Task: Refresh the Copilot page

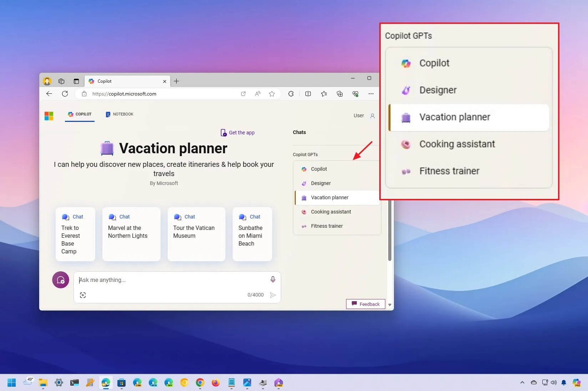Action: [x=65, y=94]
